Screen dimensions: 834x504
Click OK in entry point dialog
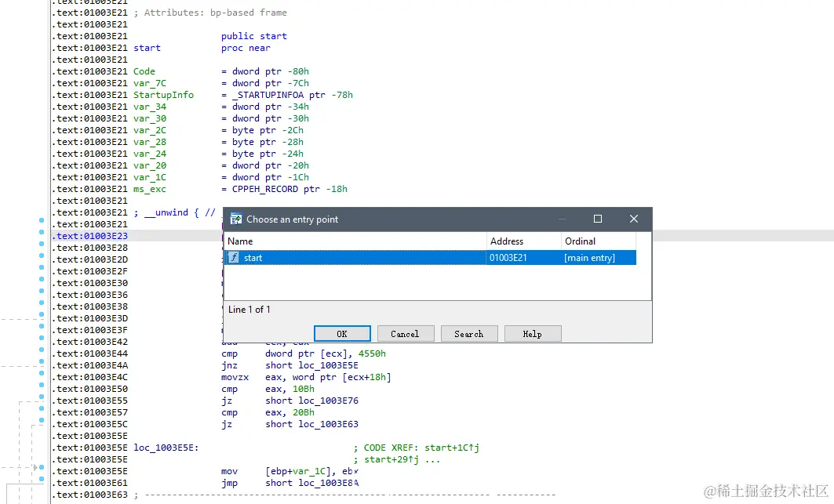tap(342, 334)
